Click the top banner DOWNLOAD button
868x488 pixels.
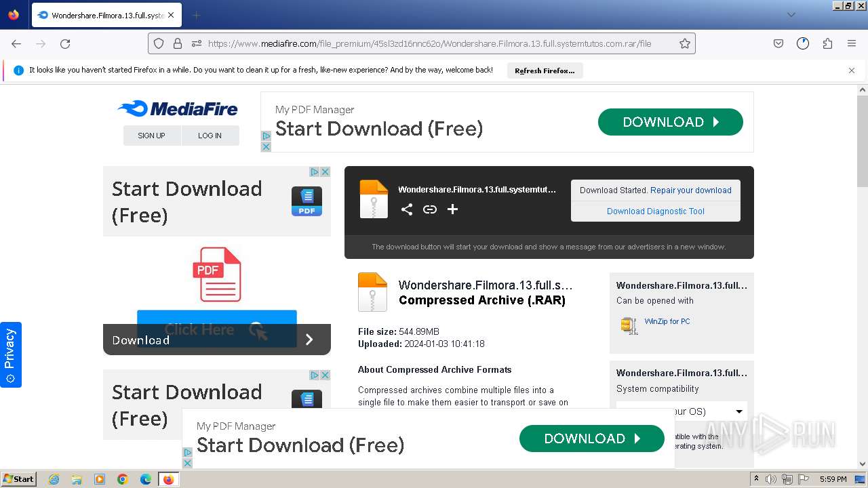[670, 122]
